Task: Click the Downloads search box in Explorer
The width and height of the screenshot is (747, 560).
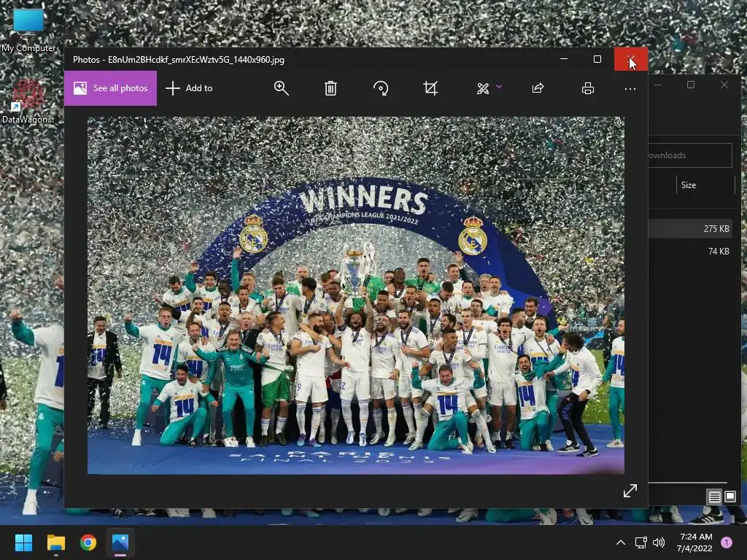Action: click(690, 155)
